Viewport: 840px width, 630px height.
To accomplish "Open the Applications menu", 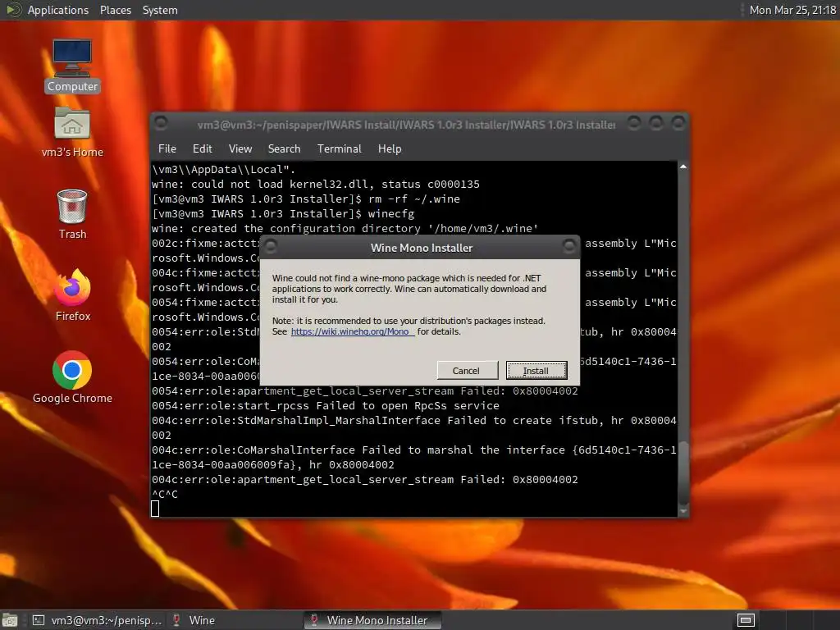I will coord(58,10).
